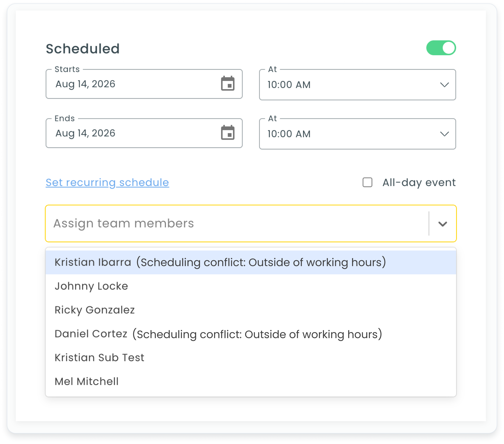Pick Mel Mitchell from team list

point(251,382)
